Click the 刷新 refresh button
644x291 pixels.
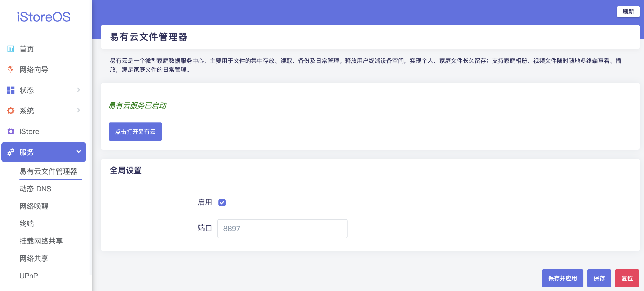(x=628, y=12)
